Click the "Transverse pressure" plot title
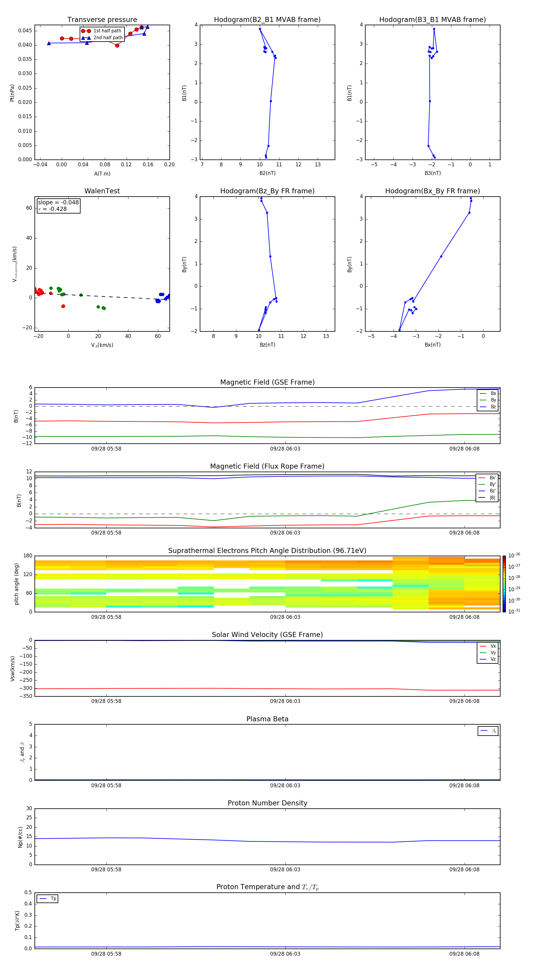 coord(102,20)
